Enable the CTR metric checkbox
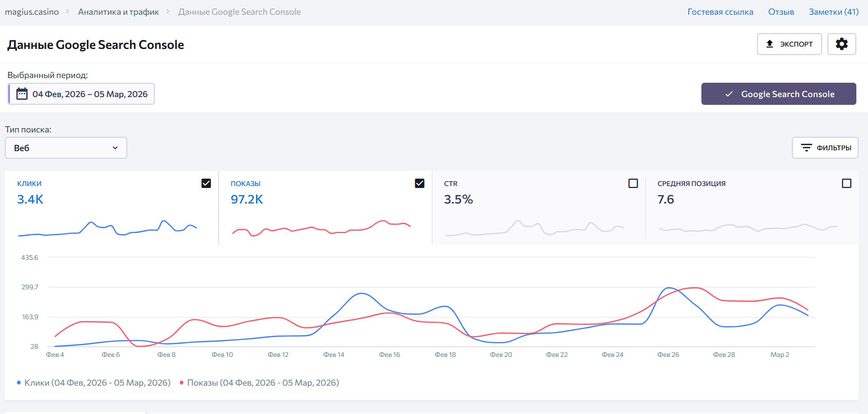 [633, 183]
